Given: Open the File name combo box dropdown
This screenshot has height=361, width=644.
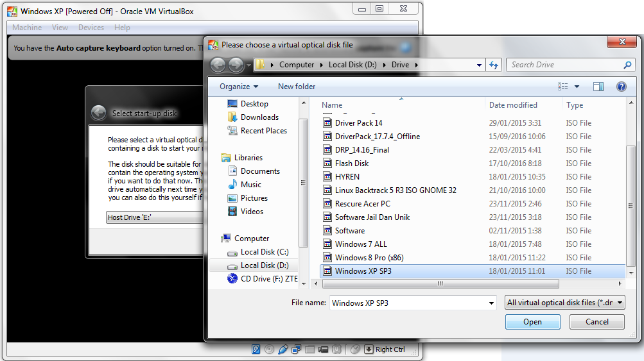Looking at the screenshot, I should pos(491,303).
